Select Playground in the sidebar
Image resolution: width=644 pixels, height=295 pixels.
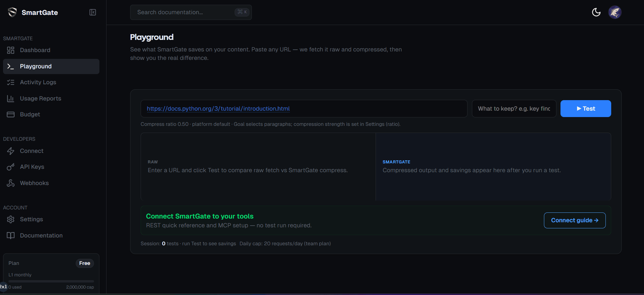click(x=51, y=66)
